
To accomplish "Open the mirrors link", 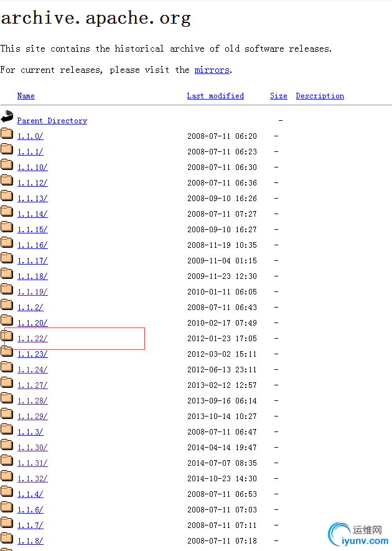I will 212,70.
